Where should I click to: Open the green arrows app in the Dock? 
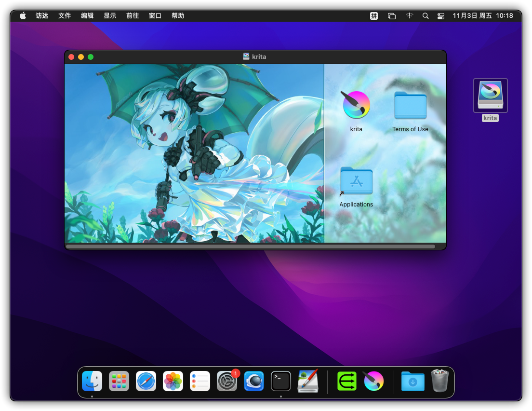(x=347, y=381)
